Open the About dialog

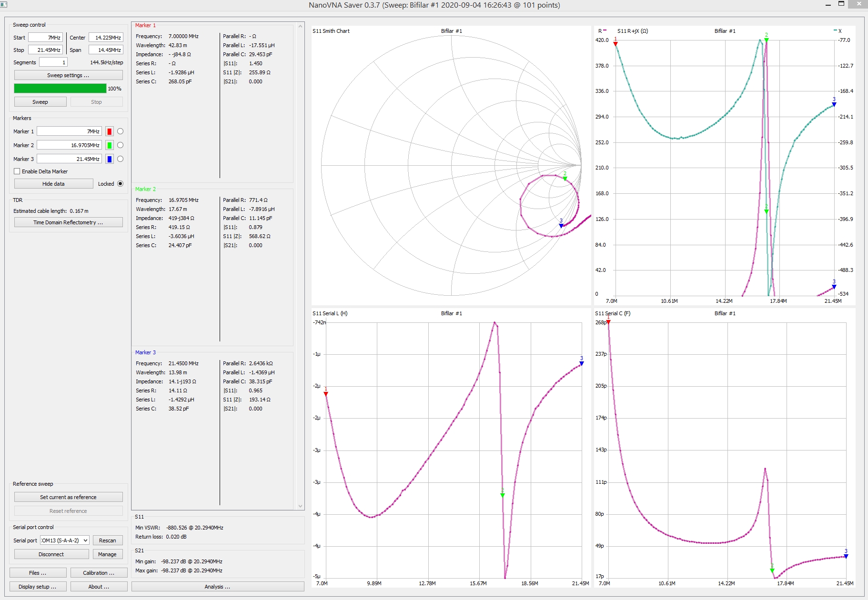coord(99,587)
